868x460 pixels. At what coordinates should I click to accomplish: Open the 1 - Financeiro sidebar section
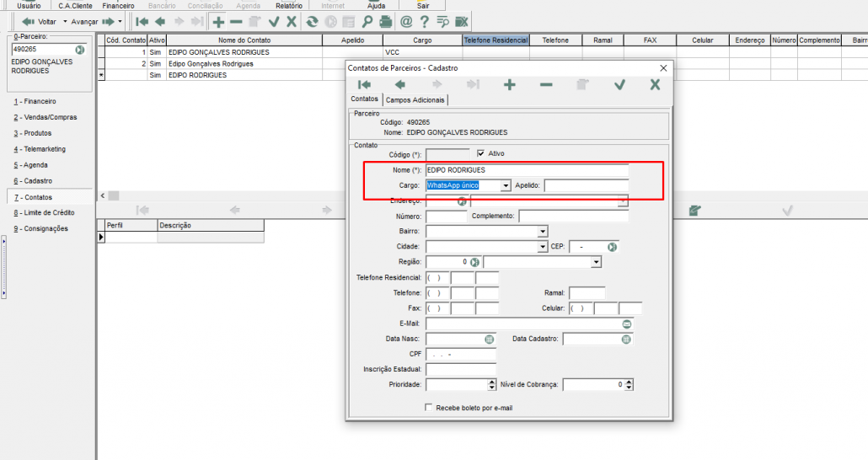(x=35, y=101)
